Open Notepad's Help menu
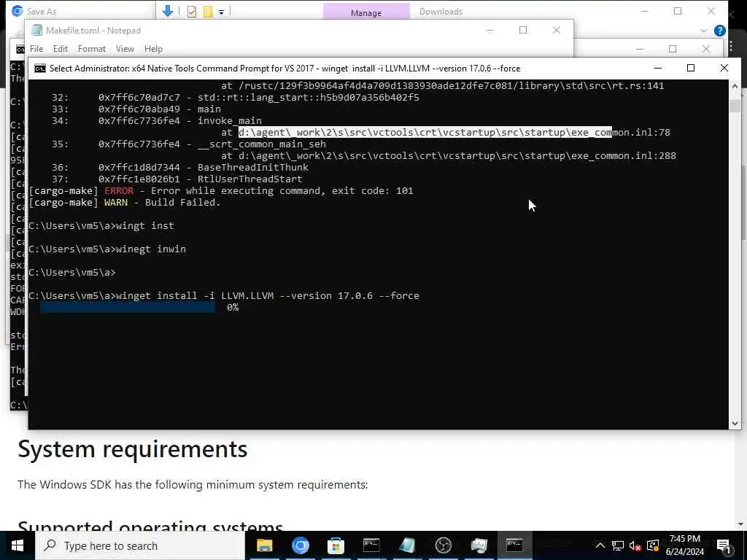 click(x=153, y=49)
